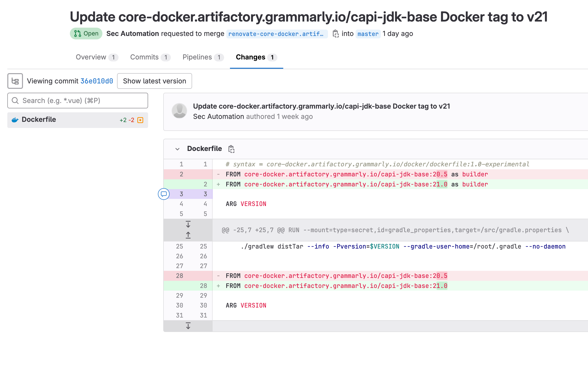Open the master branch link

tap(368, 34)
